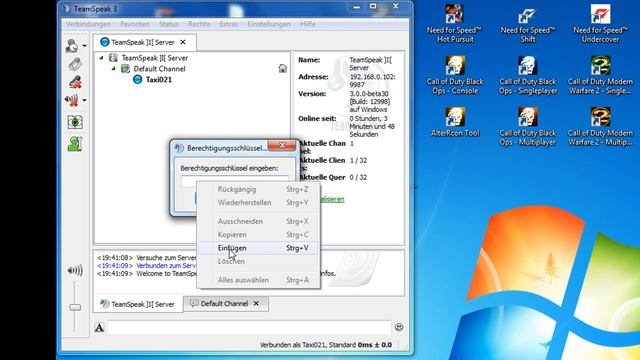Open Need for Speed Undercover desktop shortcut
Image resolution: width=640 pixels, height=360 pixels.
tap(600, 24)
